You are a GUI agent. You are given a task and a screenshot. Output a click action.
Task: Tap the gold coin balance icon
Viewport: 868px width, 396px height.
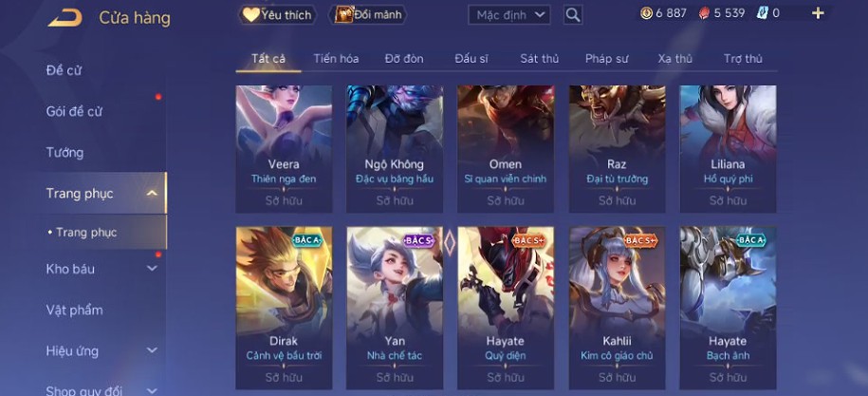tap(646, 13)
